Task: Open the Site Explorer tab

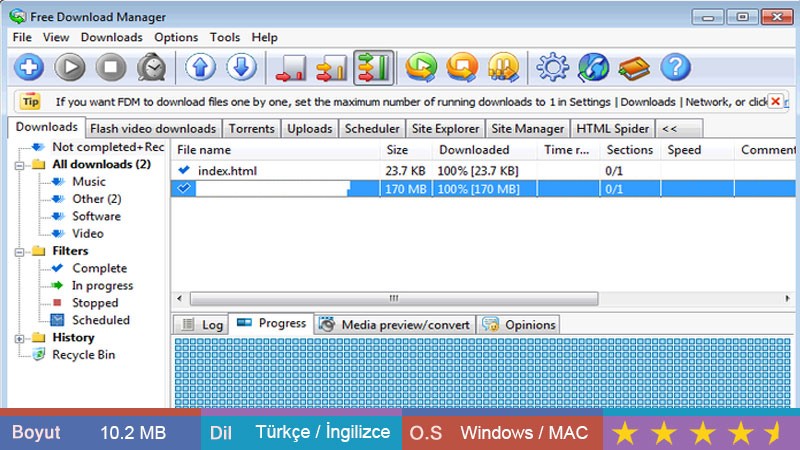Action: pos(445,129)
